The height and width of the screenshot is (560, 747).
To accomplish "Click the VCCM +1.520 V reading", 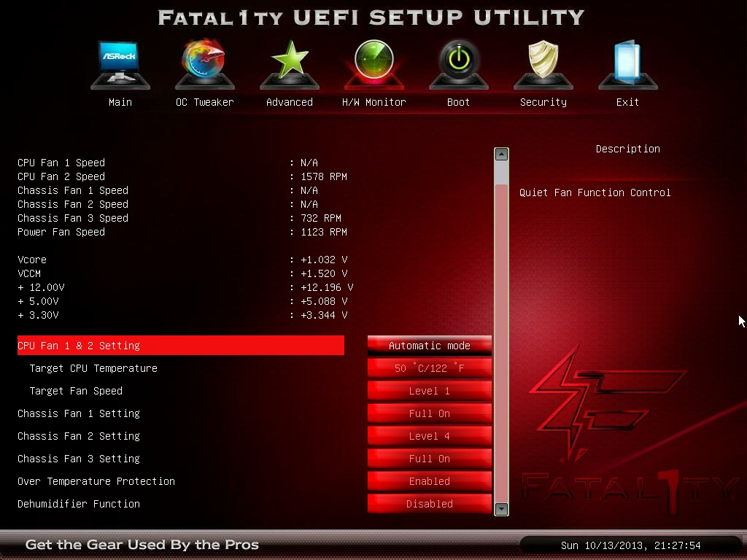I will (324, 273).
